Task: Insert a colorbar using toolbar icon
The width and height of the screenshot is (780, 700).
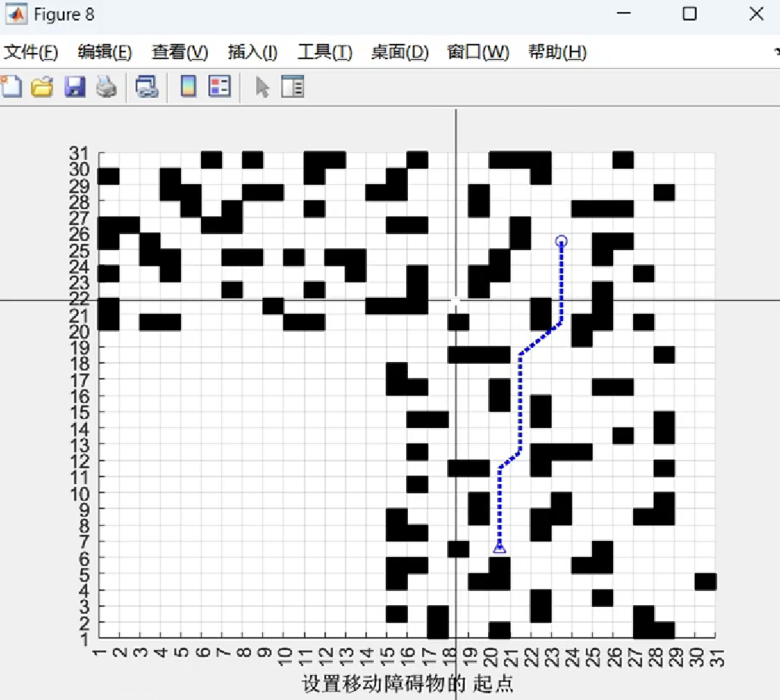Action: tap(189, 86)
